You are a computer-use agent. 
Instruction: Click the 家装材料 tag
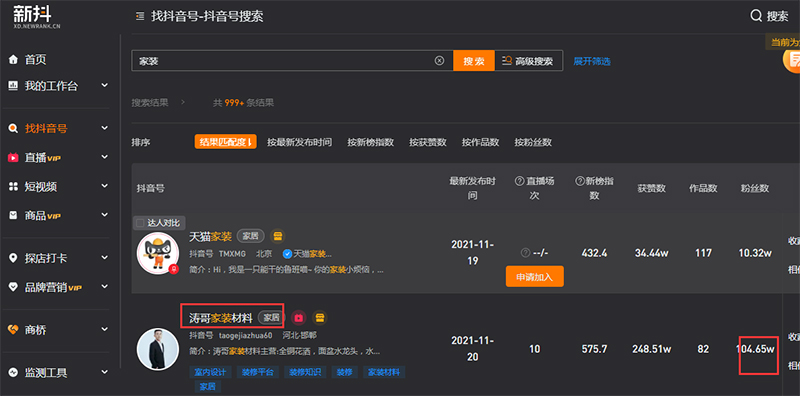[384, 372]
